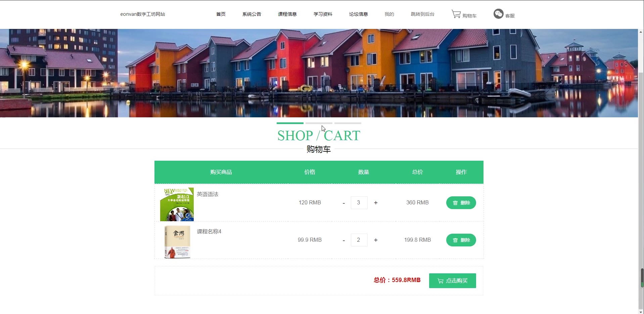Click quantity field for 课程名称4
This screenshot has width=644, height=314.
359,240
